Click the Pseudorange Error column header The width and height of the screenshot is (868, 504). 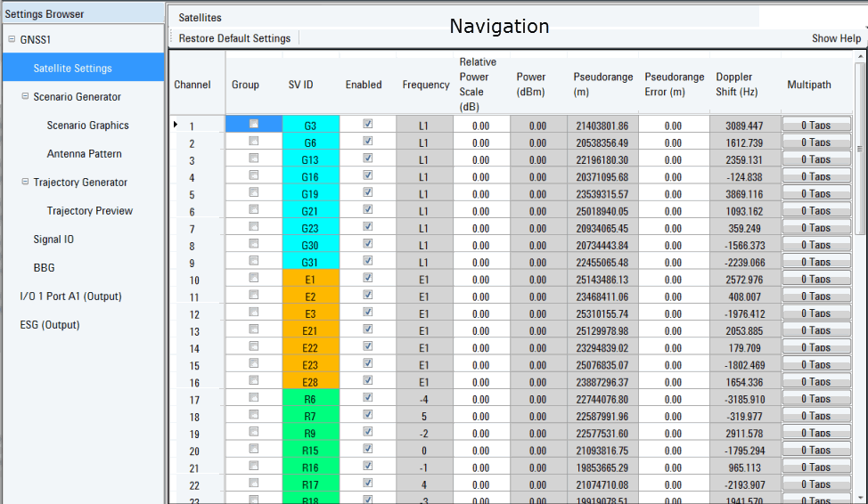tap(674, 85)
